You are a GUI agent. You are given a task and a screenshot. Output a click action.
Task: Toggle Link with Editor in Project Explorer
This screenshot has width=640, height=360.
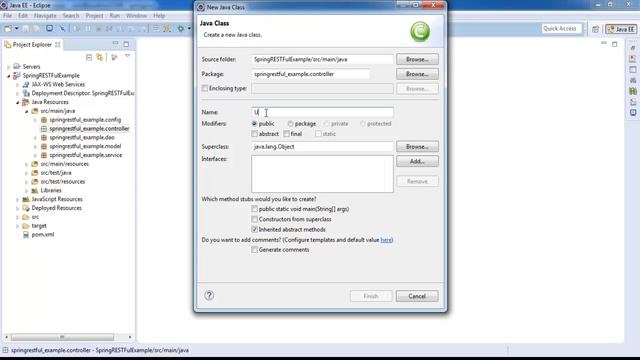[100, 57]
